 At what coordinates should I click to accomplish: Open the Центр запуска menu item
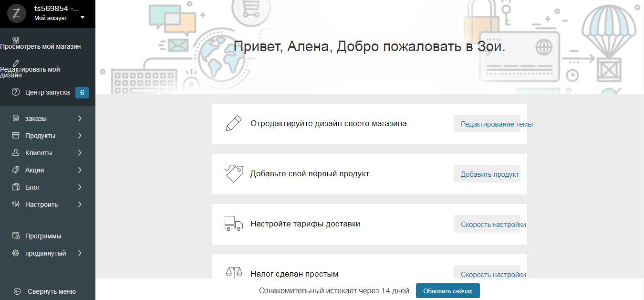[48, 92]
